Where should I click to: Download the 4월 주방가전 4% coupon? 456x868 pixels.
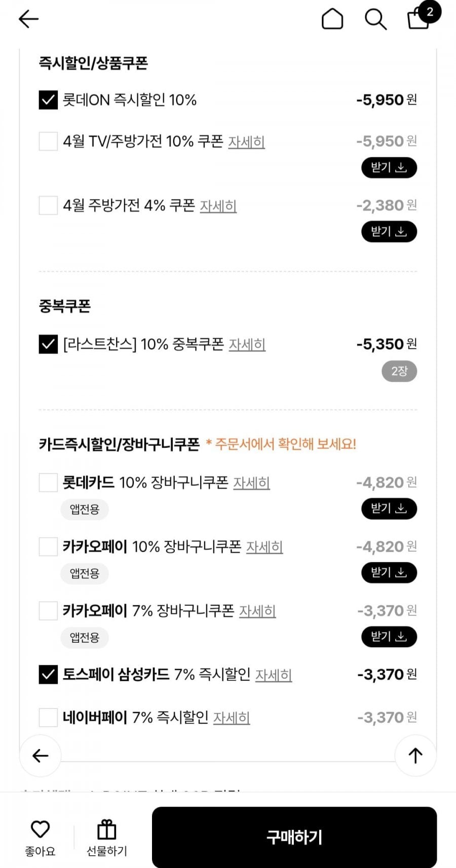[x=389, y=232]
